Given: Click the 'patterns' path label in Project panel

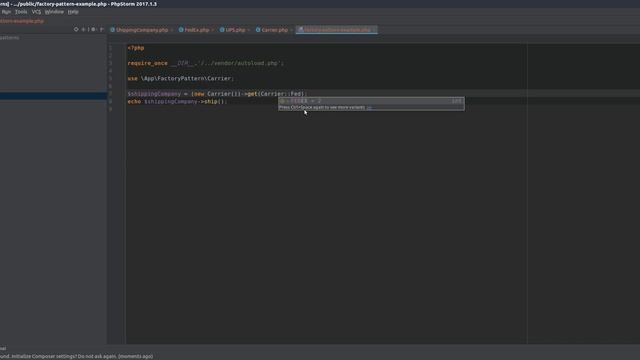Looking at the screenshot, I should click(9, 38).
